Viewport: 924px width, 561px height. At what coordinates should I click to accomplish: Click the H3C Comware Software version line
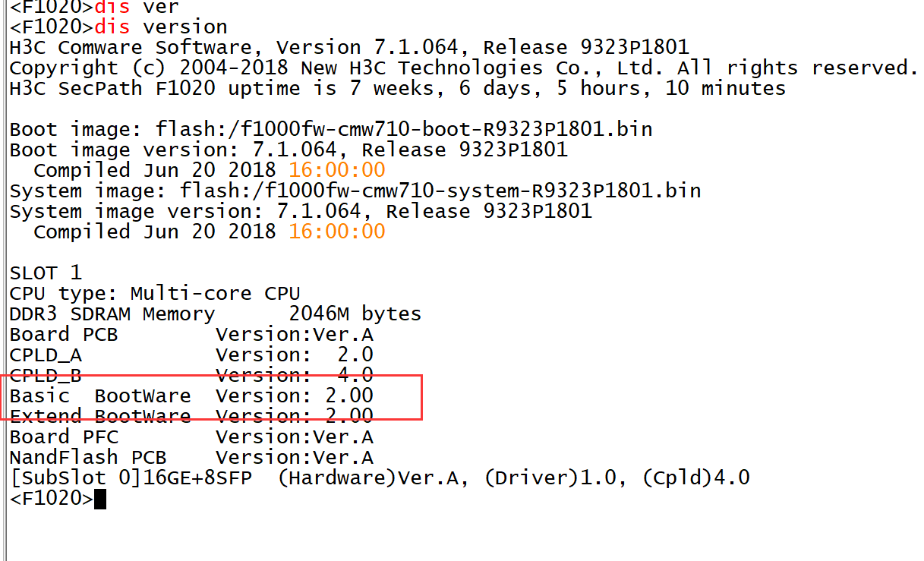click(349, 48)
